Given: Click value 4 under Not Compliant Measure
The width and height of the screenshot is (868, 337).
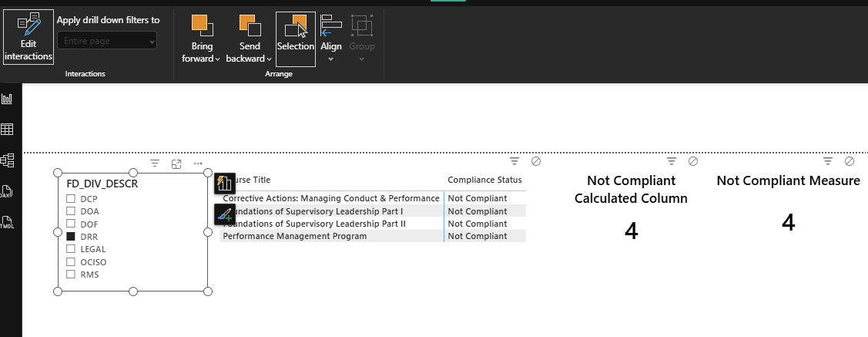Looking at the screenshot, I should pos(789,223).
